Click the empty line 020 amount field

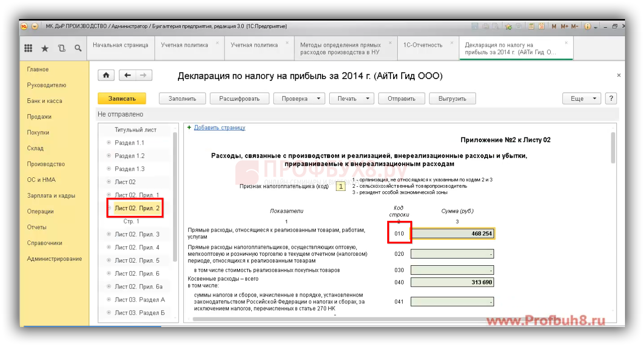tap(452, 254)
